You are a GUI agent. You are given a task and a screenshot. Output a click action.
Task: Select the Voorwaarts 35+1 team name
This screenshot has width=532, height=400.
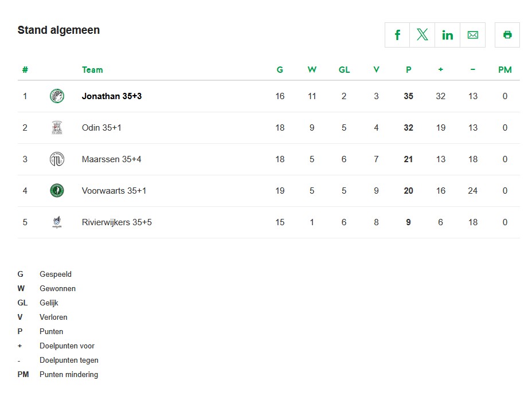coord(114,191)
